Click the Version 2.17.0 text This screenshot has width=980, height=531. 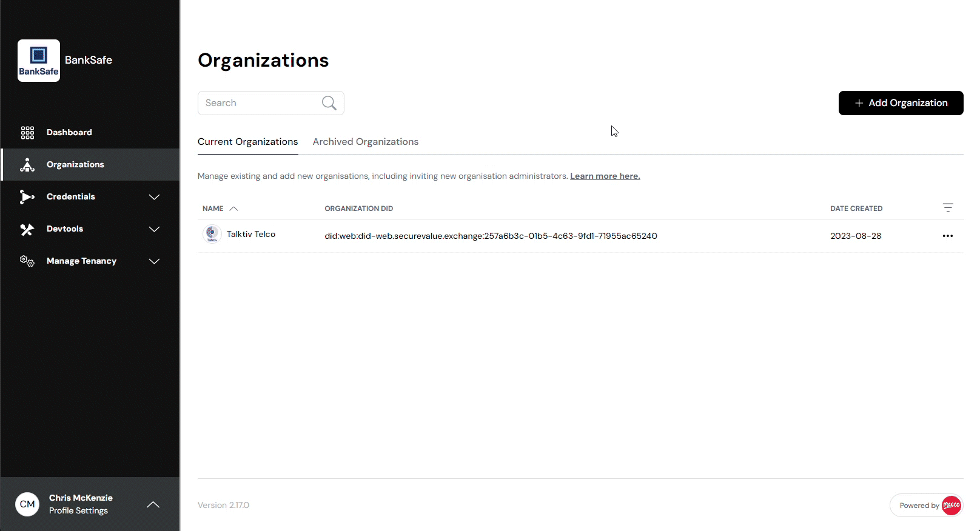tap(223, 505)
